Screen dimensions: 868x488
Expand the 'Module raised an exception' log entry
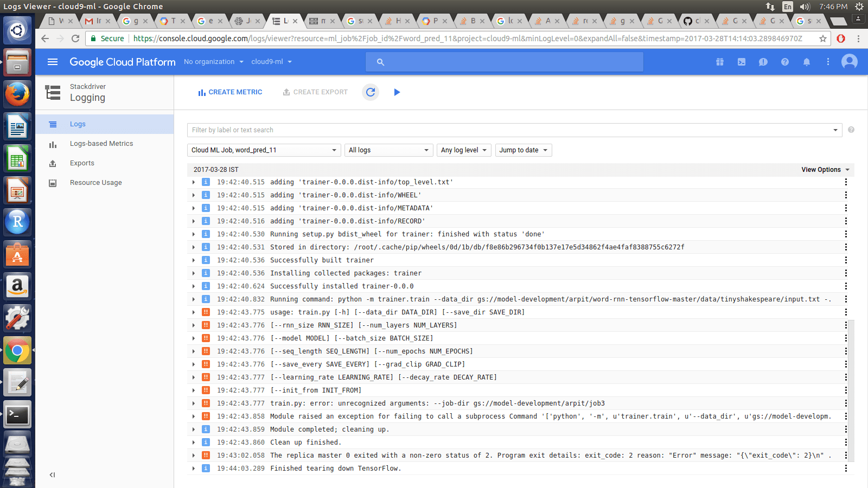pyautogui.click(x=194, y=416)
